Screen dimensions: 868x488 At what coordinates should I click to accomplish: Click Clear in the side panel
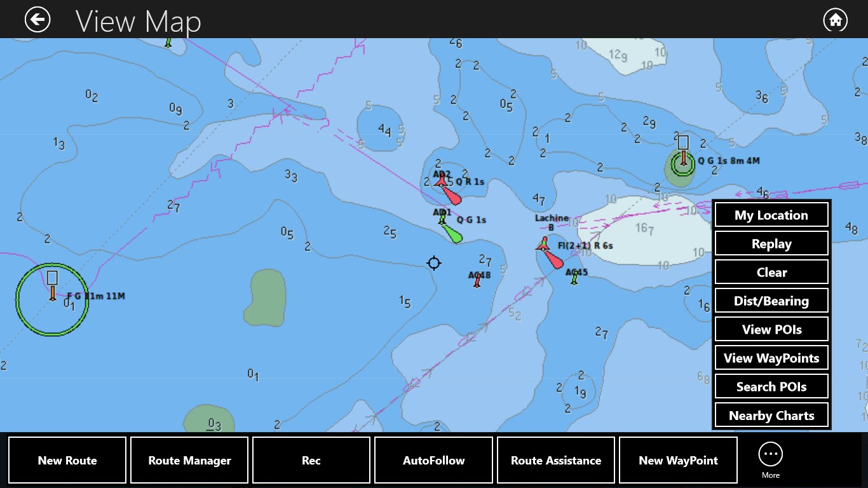point(771,272)
